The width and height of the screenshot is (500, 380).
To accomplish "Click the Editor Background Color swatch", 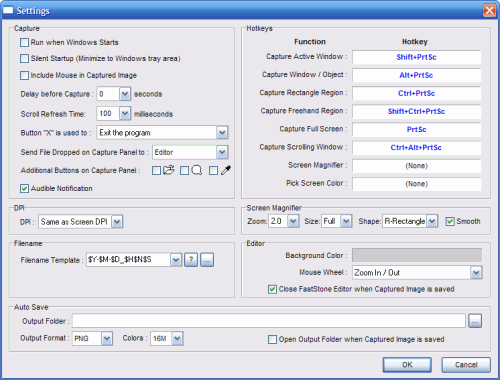I will [417, 255].
